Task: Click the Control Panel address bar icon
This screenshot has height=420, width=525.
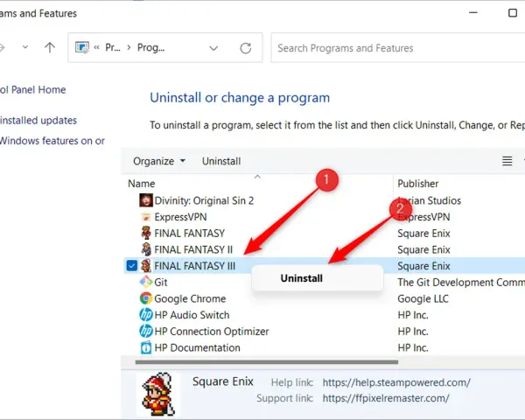Action: pyautogui.click(x=82, y=47)
